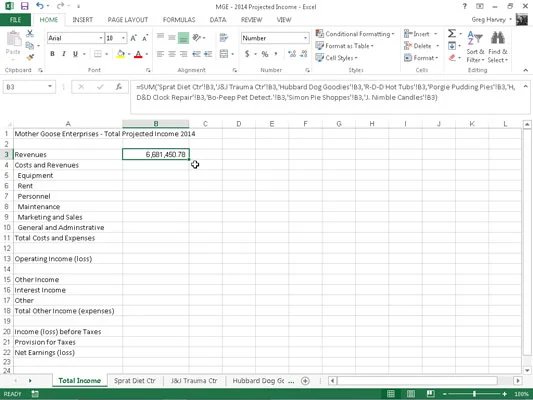
Task: Expand the Name Box dropdown arrow
Action: point(50,87)
